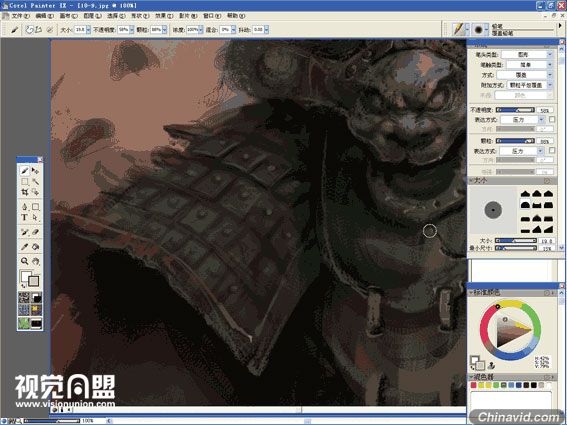Open the pattern selector in toolbox
The width and height of the screenshot is (567, 425).
pyautogui.click(x=24, y=310)
